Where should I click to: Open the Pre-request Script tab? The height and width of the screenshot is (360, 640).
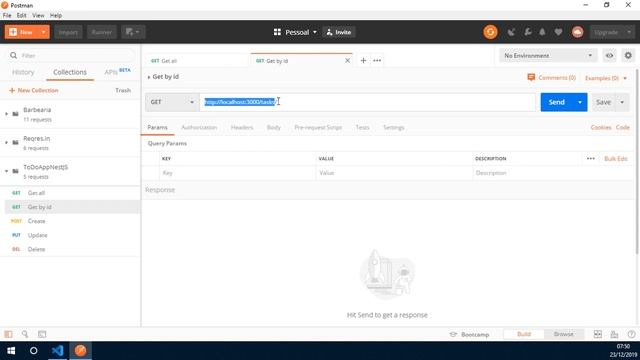tap(318, 127)
